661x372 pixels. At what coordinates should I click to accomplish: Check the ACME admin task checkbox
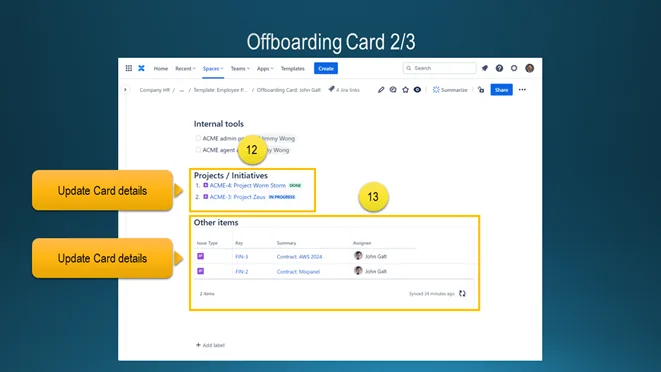tap(198, 138)
